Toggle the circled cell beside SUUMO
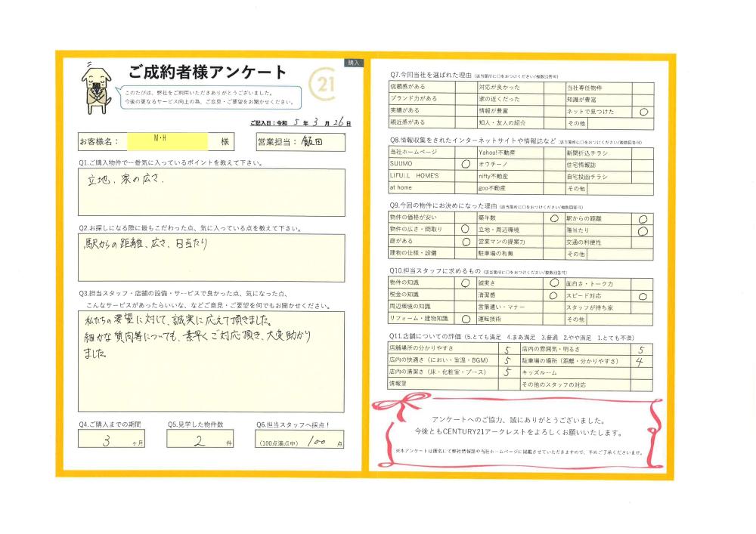Viewport: 756px width, 534px height. (466, 164)
